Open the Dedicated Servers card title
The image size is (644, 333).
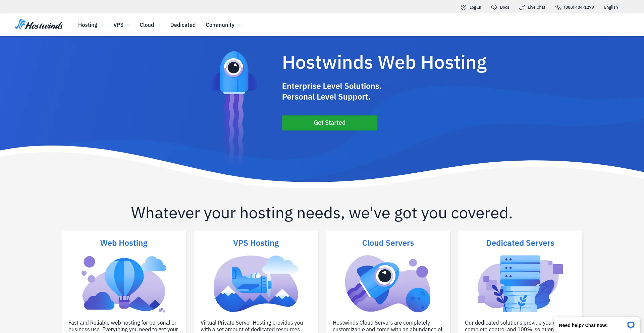[520, 243]
